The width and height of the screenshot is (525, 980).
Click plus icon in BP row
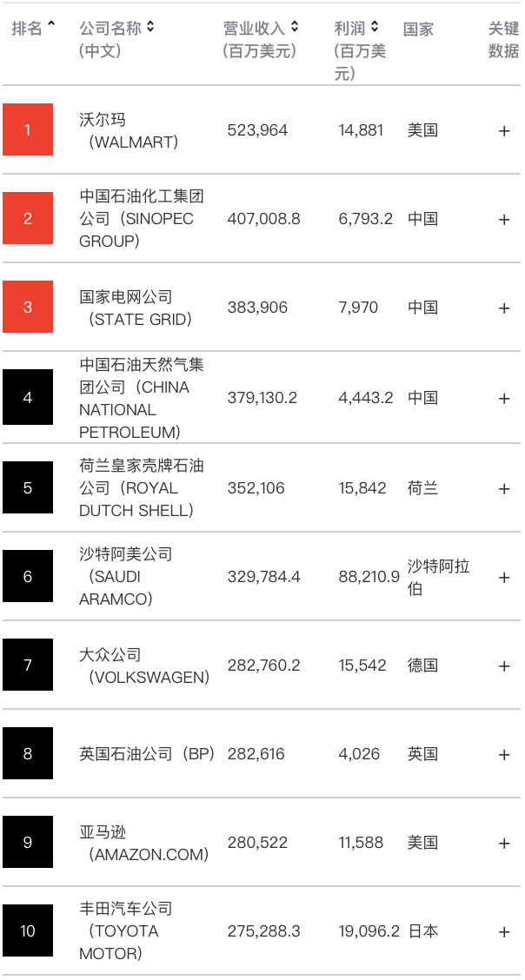504,754
